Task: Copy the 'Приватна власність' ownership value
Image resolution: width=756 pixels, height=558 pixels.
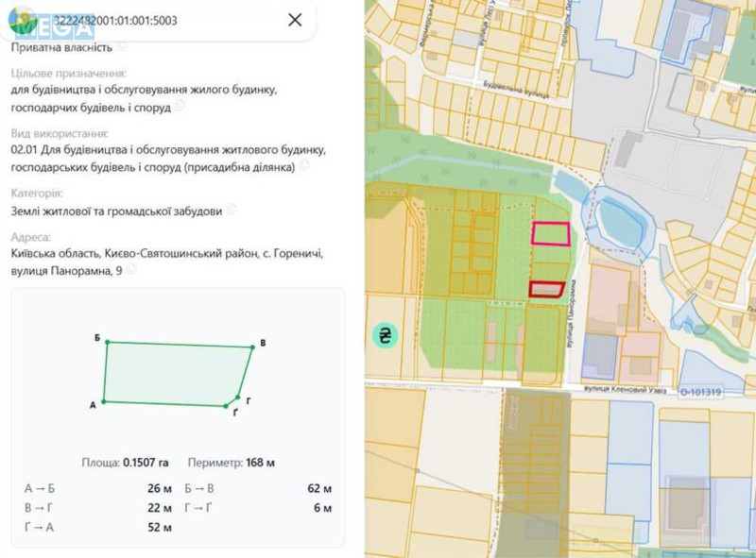Action: point(123,45)
